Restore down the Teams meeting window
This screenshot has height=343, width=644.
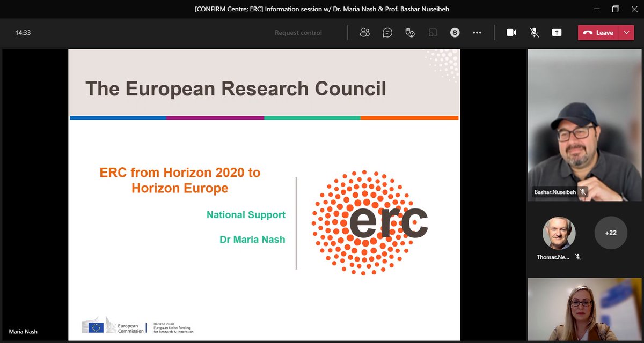click(x=616, y=9)
